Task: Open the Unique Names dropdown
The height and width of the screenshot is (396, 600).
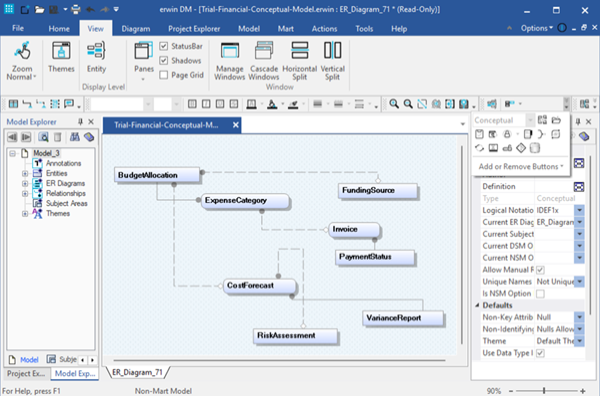Action: (x=579, y=282)
